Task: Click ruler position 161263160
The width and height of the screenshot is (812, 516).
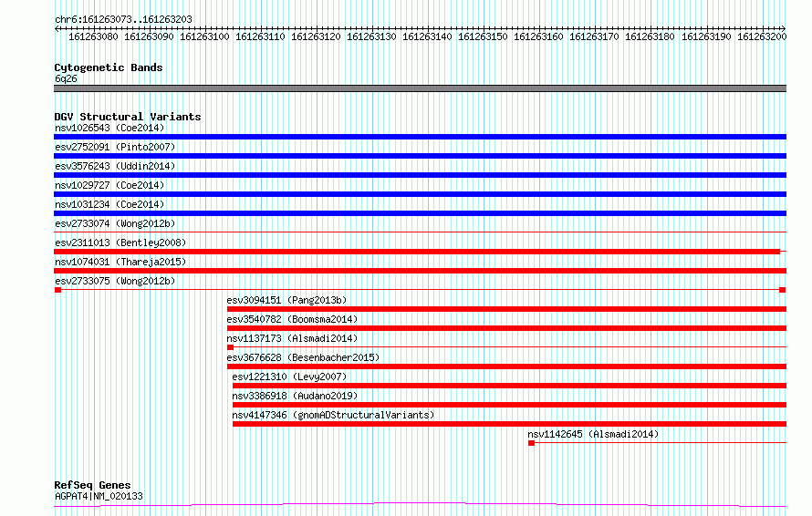Action: (x=538, y=36)
